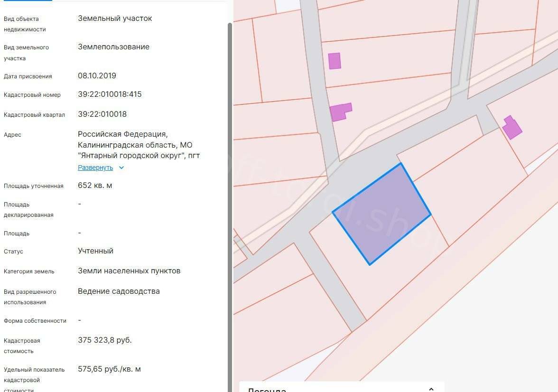Click the info panel vertical scrollbar
558x392 pixels.
coord(230,190)
